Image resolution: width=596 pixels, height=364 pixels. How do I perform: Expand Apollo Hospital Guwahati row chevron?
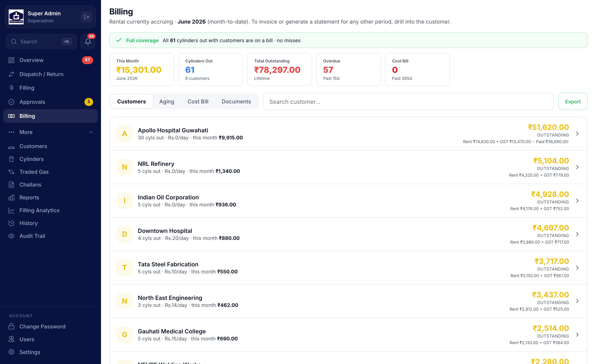tap(577, 134)
